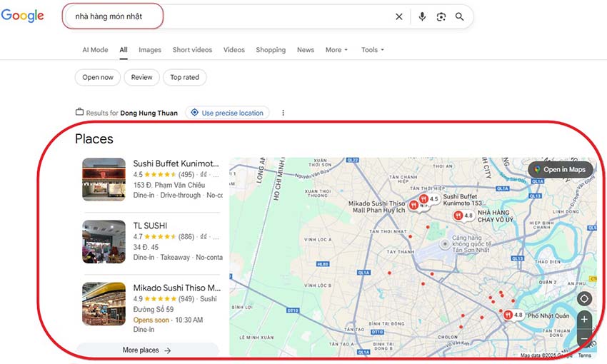Click Use precise location button
The height and width of the screenshot is (364, 607).
pyautogui.click(x=227, y=113)
